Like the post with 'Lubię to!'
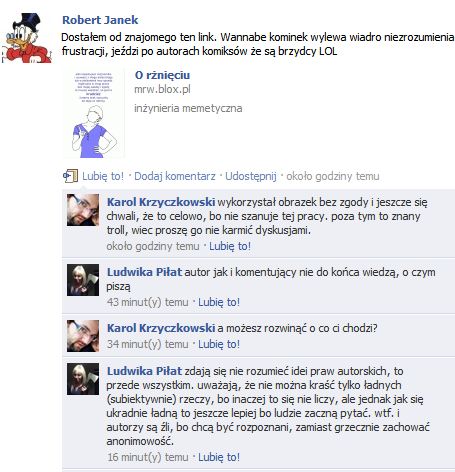The width and height of the screenshot is (455, 472). point(103,176)
